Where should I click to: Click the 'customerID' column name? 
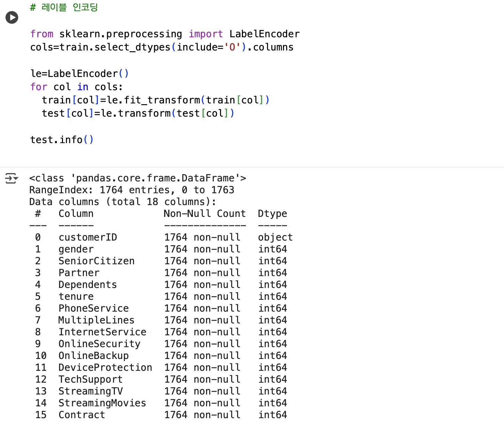point(88,237)
